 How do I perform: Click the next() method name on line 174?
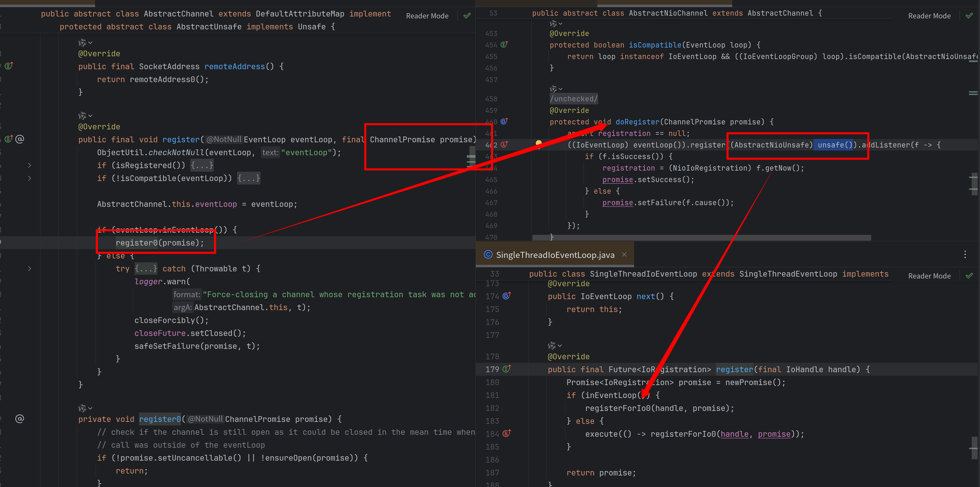pos(646,296)
